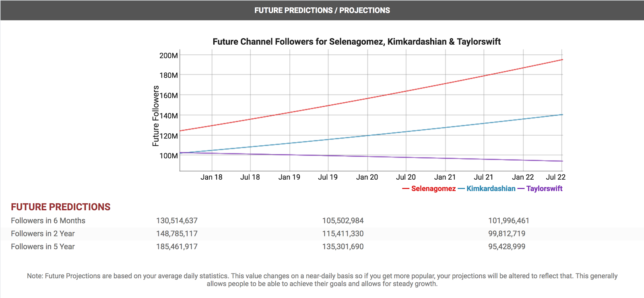Click the Jul 20 x-axis label
This screenshot has height=298, width=644.
click(x=406, y=177)
